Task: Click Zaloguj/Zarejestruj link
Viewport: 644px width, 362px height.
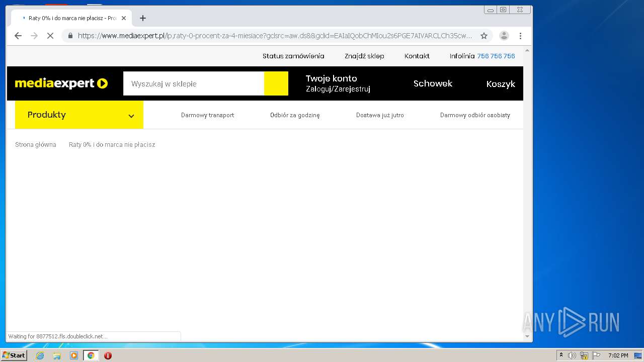Action: coord(338,89)
